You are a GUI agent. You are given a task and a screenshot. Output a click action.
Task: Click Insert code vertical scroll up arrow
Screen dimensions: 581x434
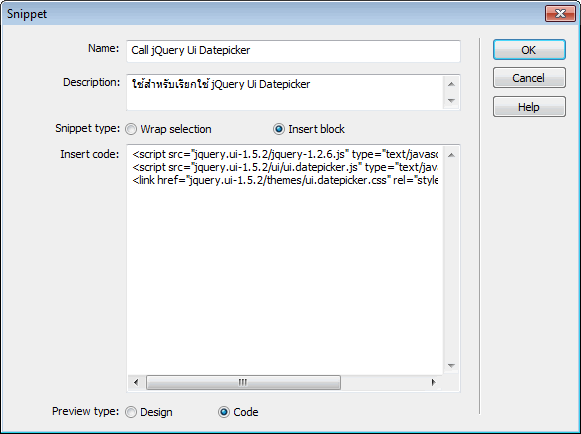pyautogui.click(x=451, y=155)
